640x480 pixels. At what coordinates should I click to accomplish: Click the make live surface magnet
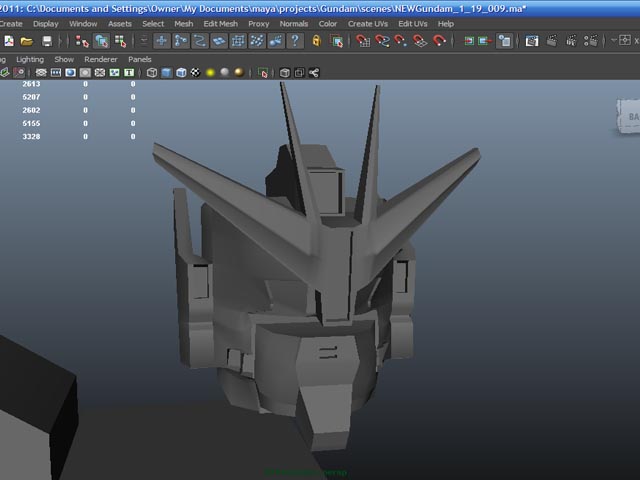(x=439, y=41)
